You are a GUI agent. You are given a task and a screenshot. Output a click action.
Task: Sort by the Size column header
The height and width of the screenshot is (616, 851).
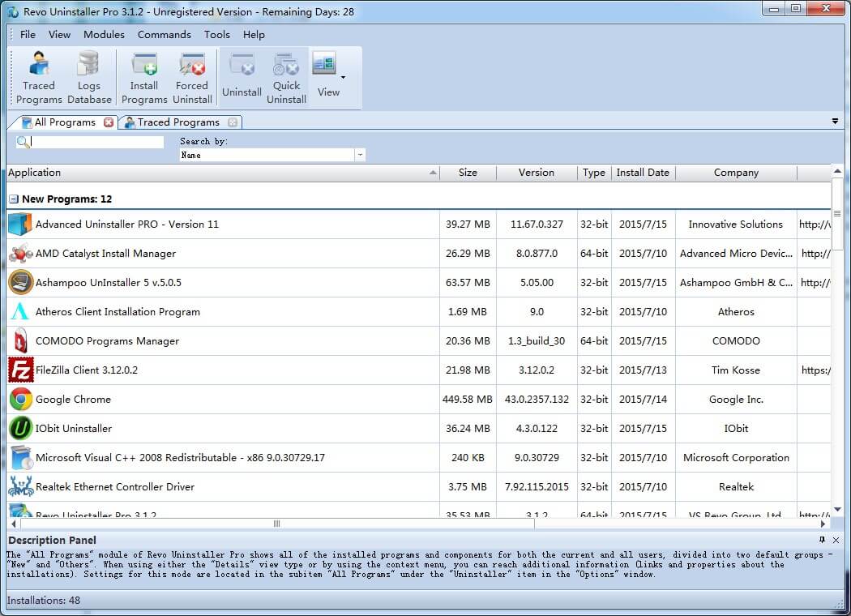click(468, 173)
